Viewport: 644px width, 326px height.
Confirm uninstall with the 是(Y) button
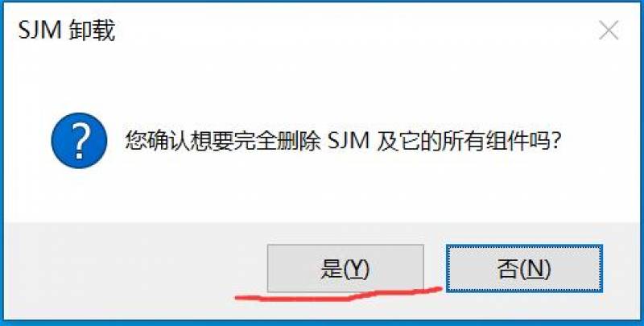(x=345, y=269)
